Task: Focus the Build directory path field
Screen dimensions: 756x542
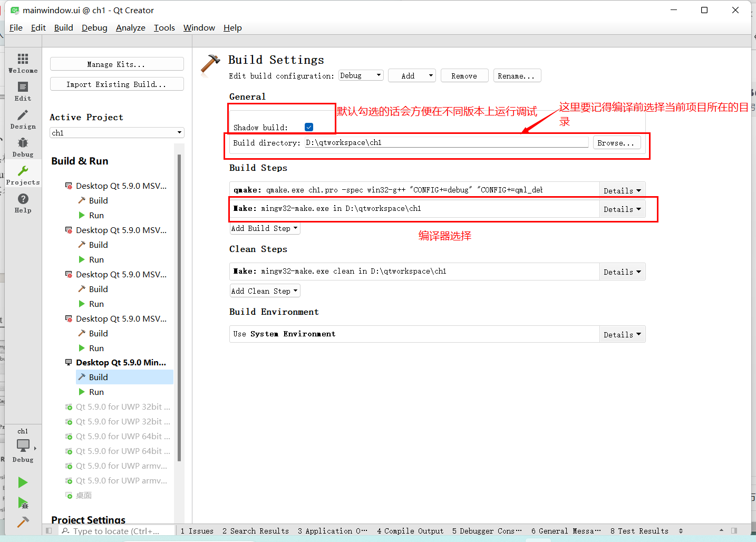Action: click(x=447, y=142)
